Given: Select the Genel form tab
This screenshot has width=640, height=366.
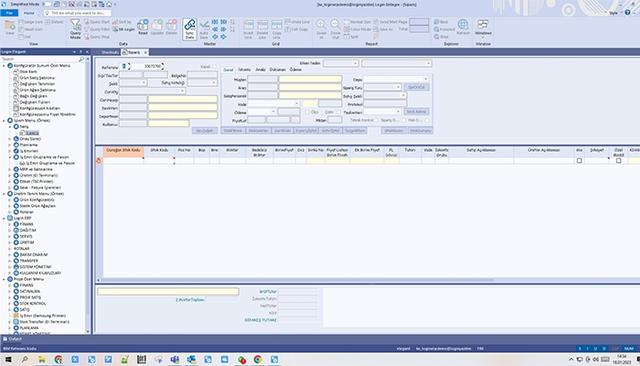Looking at the screenshot, I should click(228, 70).
